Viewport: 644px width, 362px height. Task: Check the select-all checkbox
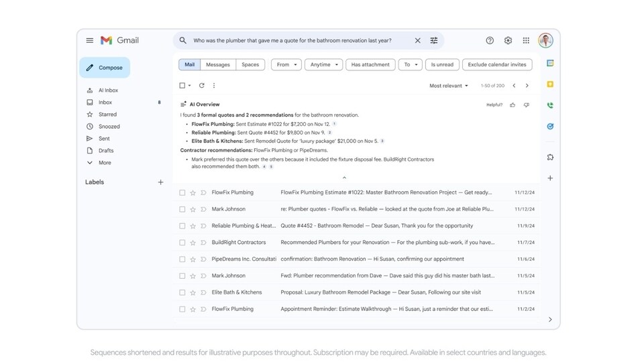click(182, 85)
